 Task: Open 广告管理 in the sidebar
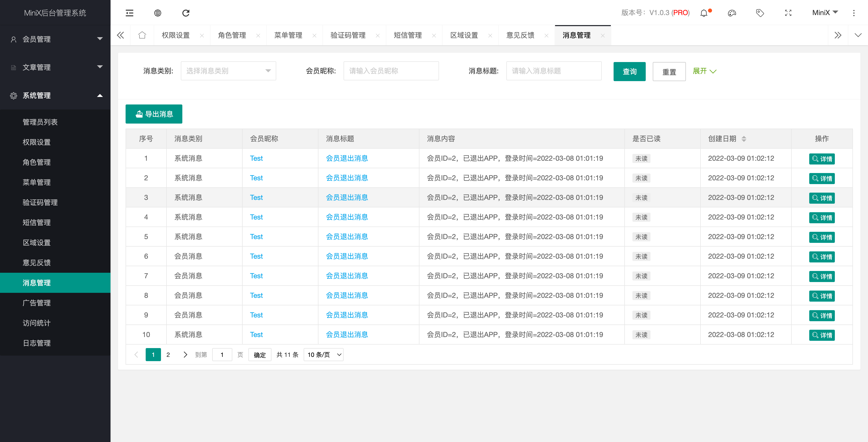pyautogui.click(x=37, y=303)
